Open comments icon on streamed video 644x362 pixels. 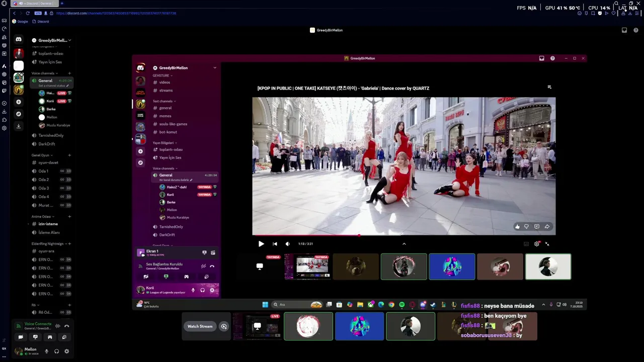click(x=537, y=227)
